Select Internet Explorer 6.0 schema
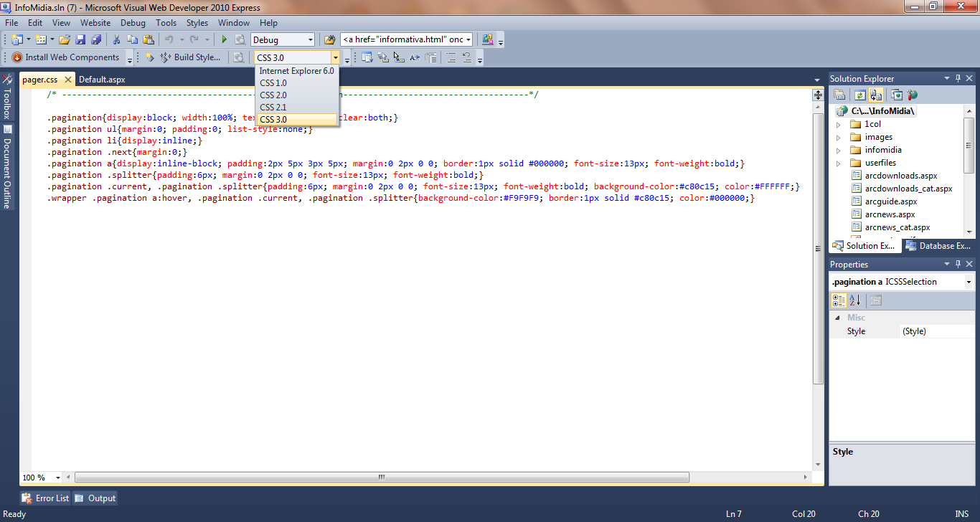Image resolution: width=980 pixels, height=522 pixels. 296,71
